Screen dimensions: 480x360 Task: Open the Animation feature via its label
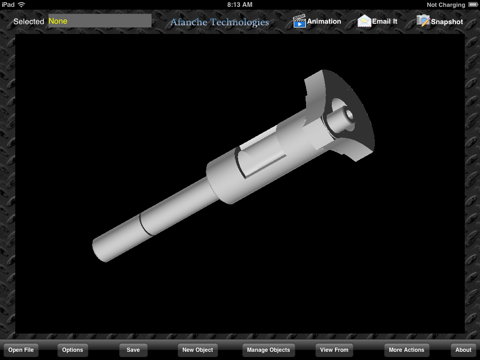pos(324,21)
